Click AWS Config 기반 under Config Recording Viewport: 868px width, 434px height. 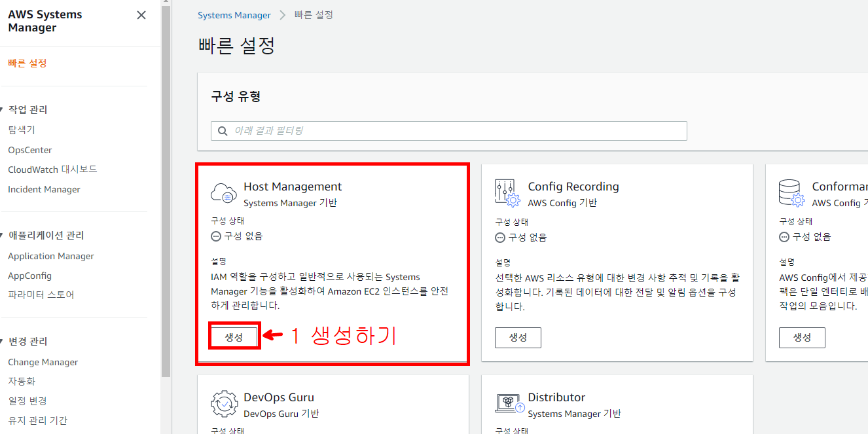[562, 203]
